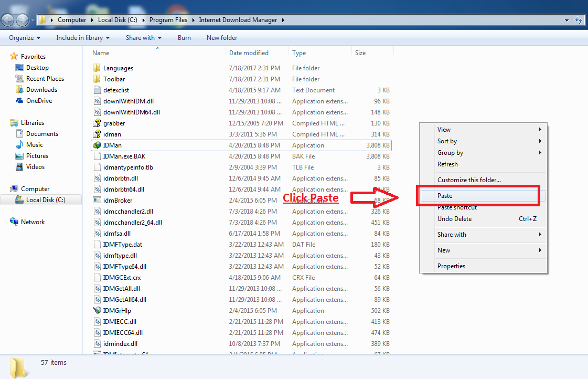Expand Share with in context menu
Image resolution: width=588 pixels, height=379 pixels.
point(483,235)
